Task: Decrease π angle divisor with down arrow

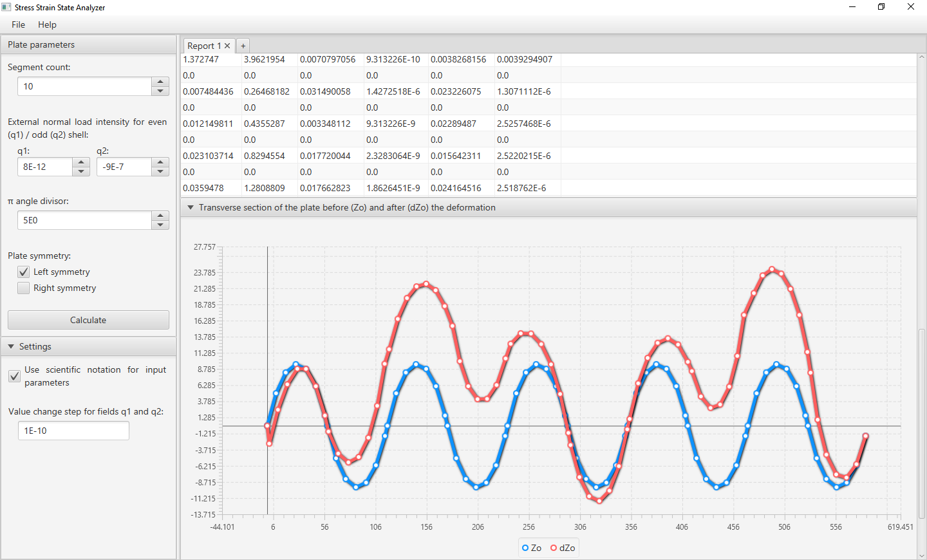Action: pyautogui.click(x=160, y=225)
